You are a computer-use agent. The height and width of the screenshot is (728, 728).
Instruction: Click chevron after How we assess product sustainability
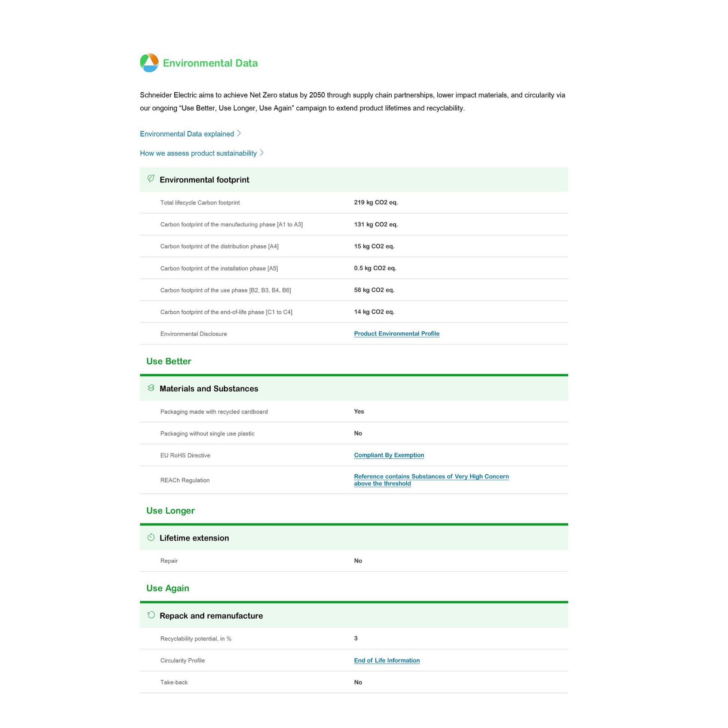click(261, 153)
